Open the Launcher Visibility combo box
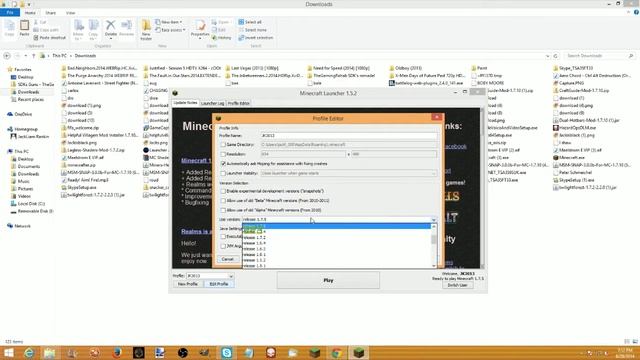This screenshot has width=640, height=360. click(x=348, y=173)
